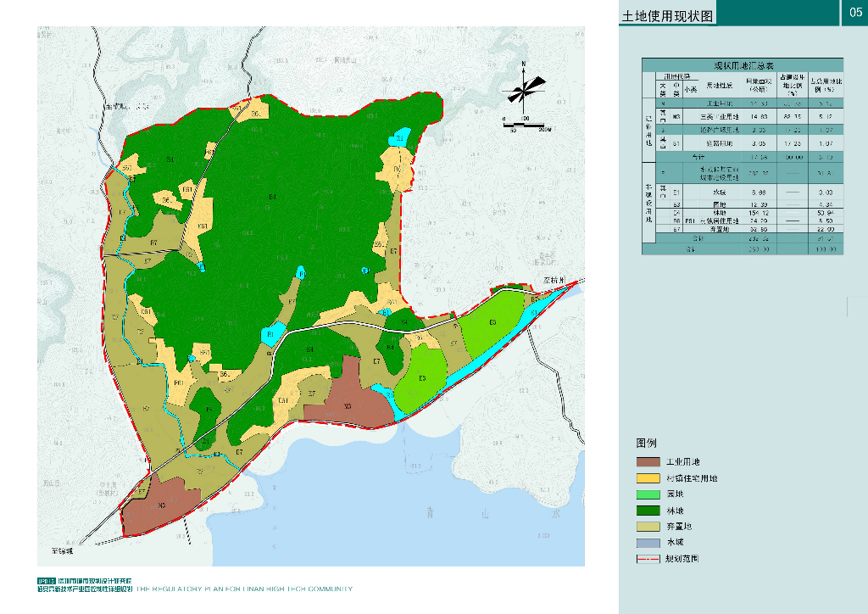Click the large brown M3 industrial parcel
This screenshot has width=868, height=614.
(x=348, y=407)
